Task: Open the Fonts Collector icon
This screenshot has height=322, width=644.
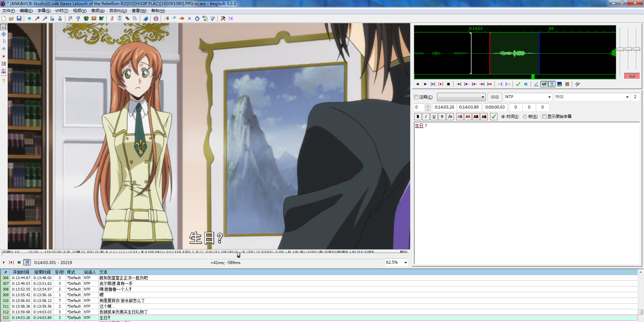Action: 135,18
